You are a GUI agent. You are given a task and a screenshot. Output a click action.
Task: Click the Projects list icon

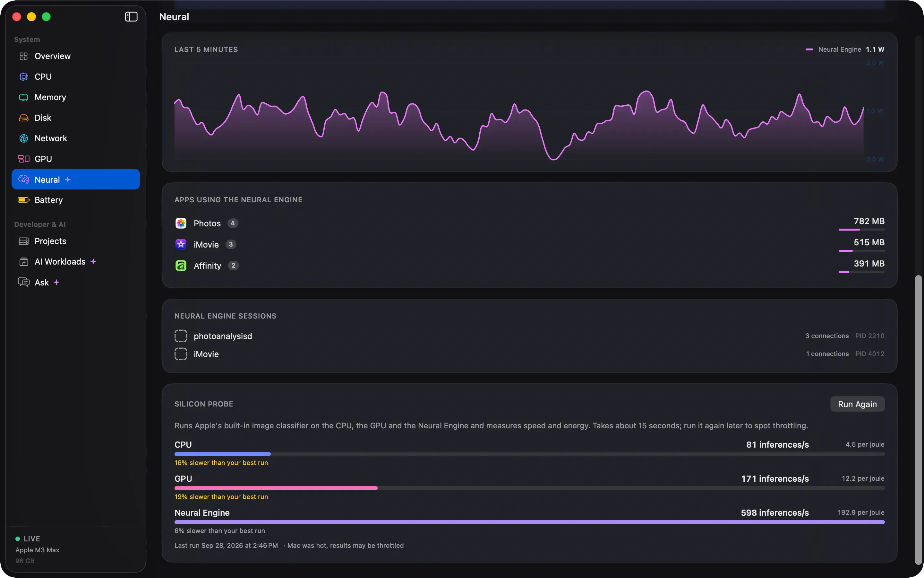[x=24, y=241]
